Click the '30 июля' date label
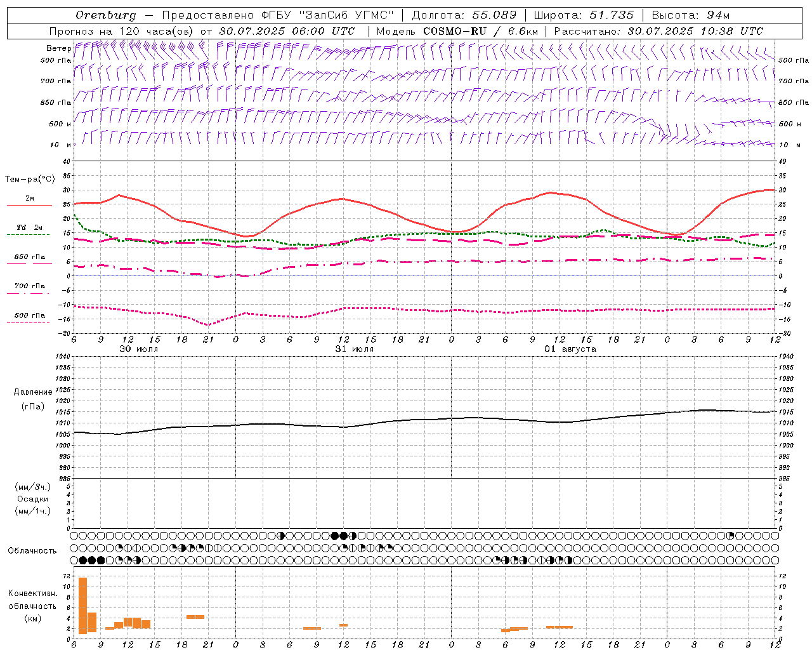 (x=139, y=349)
